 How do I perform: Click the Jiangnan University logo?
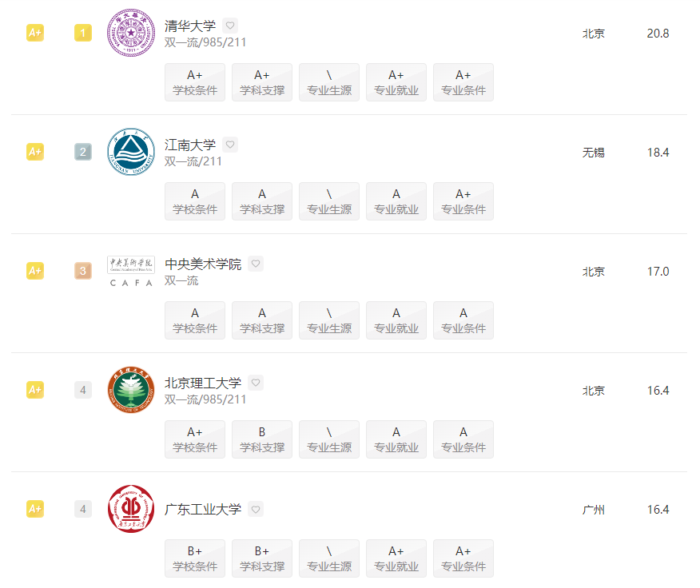coord(131,152)
